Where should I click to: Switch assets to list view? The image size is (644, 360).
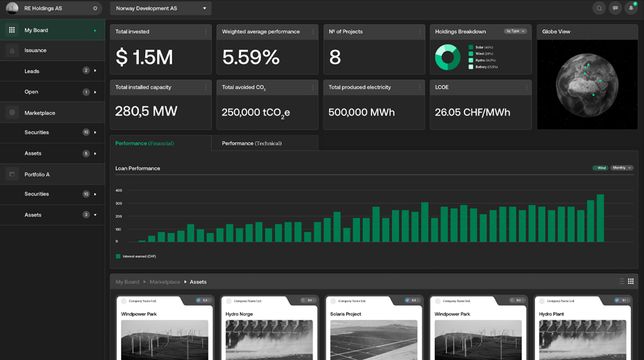622,282
